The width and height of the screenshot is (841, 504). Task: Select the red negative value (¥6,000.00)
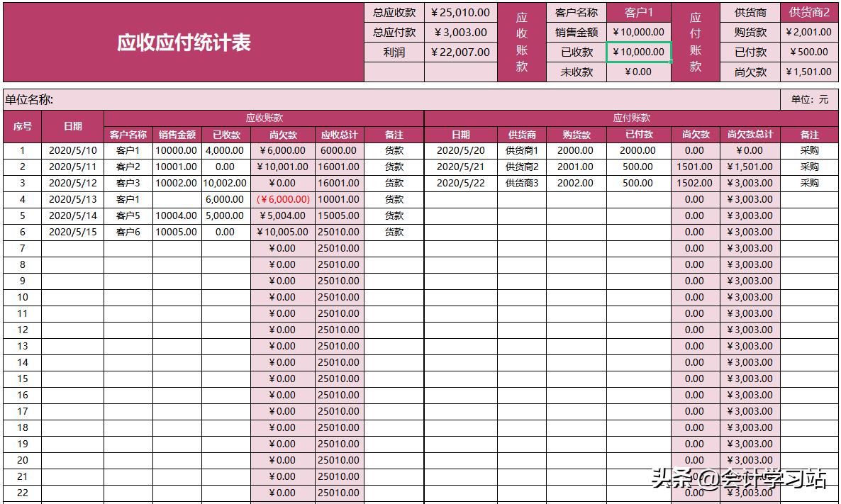pos(282,199)
